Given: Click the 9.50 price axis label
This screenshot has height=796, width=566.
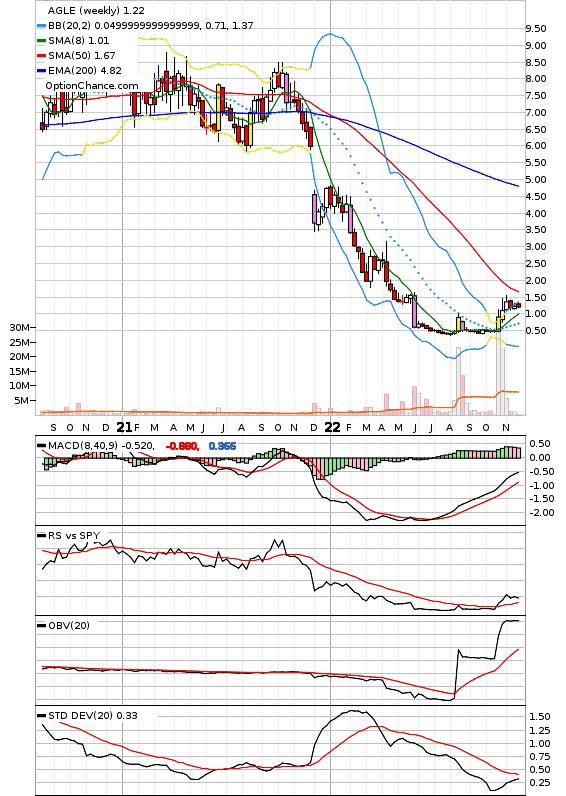Looking at the screenshot, I should (536, 29).
